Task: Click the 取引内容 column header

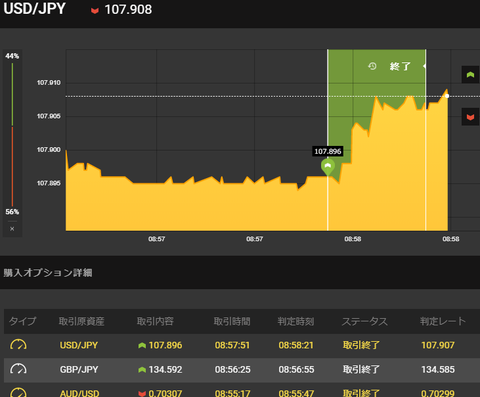Action: tap(155, 321)
